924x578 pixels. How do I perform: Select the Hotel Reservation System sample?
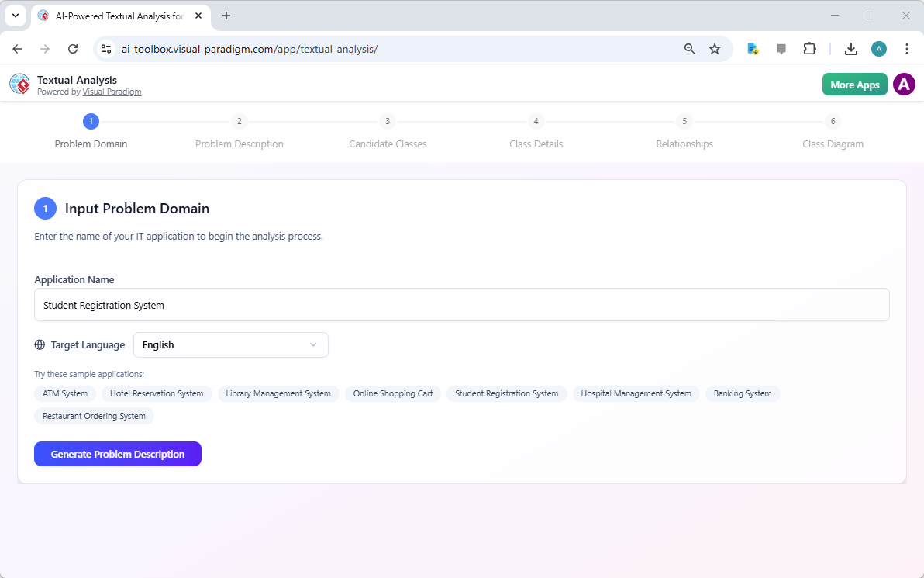[x=157, y=393]
